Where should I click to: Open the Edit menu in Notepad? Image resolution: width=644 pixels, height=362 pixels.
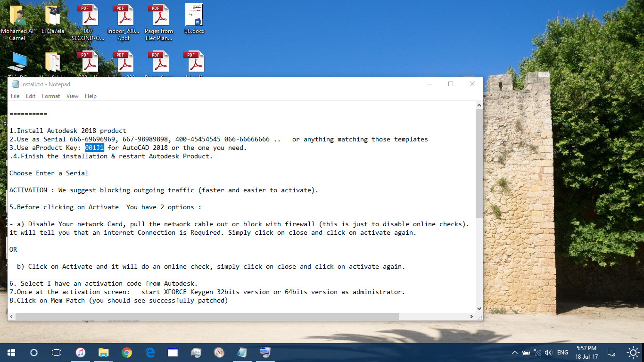tap(31, 96)
